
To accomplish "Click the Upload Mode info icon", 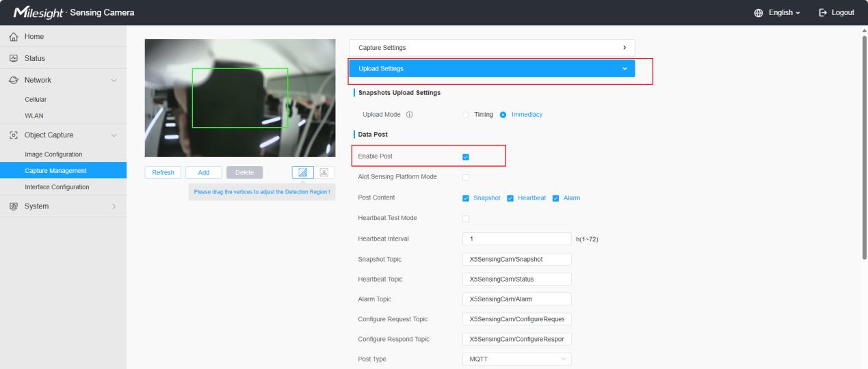I will [x=409, y=115].
